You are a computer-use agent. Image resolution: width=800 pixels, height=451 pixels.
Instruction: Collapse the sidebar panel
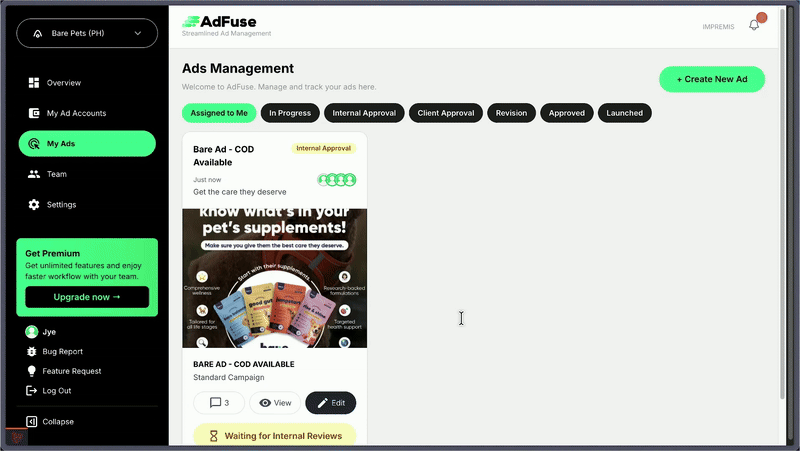32,422
